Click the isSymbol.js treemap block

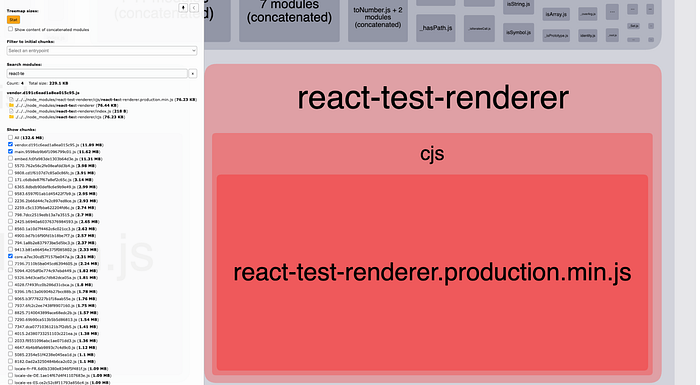coord(518,33)
